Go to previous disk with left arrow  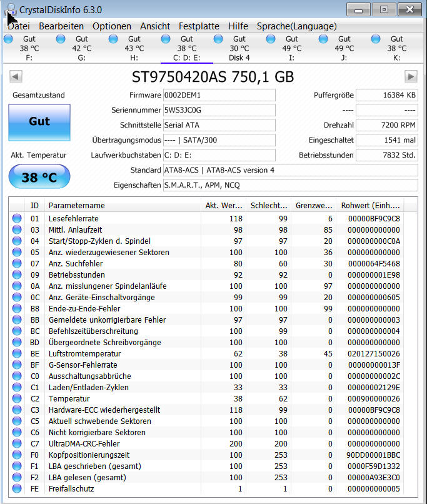coord(16,76)
